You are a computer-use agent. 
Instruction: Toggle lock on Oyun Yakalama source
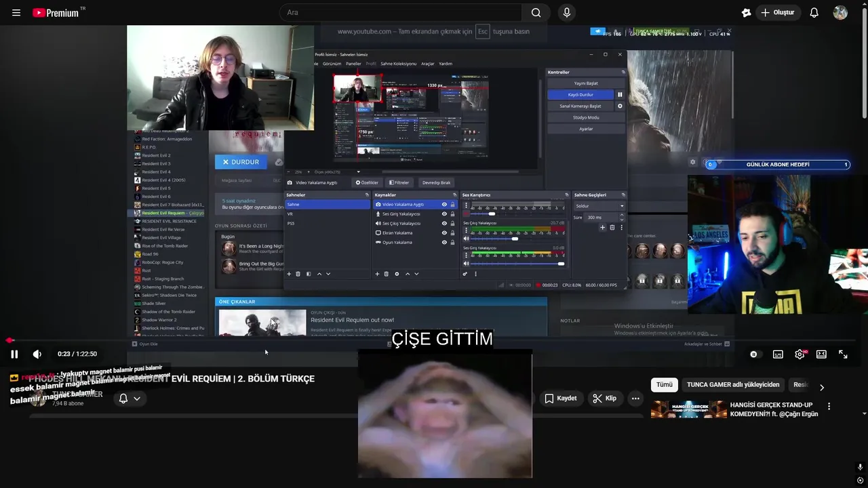click(x=452, y=242)
